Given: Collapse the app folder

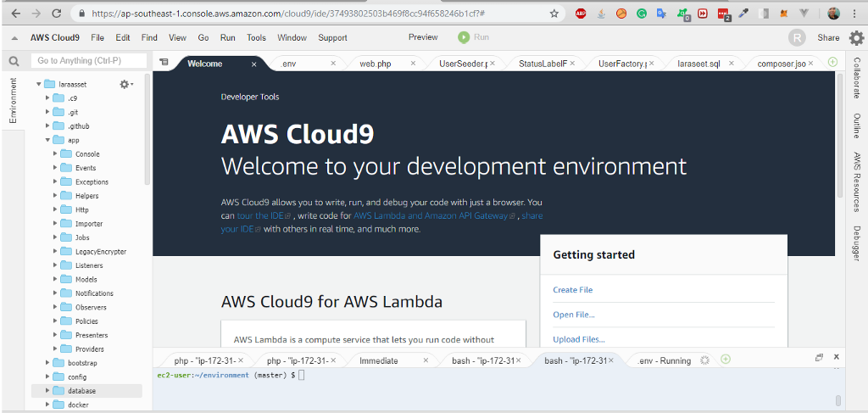Looking at the screenshot, I should (x=47, y=140).
